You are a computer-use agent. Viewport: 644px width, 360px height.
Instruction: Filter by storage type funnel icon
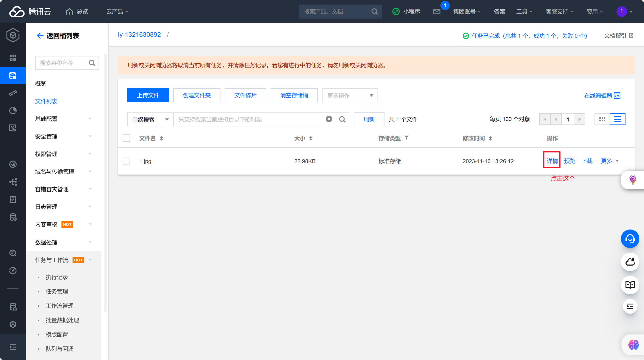(x=406, y=138)
